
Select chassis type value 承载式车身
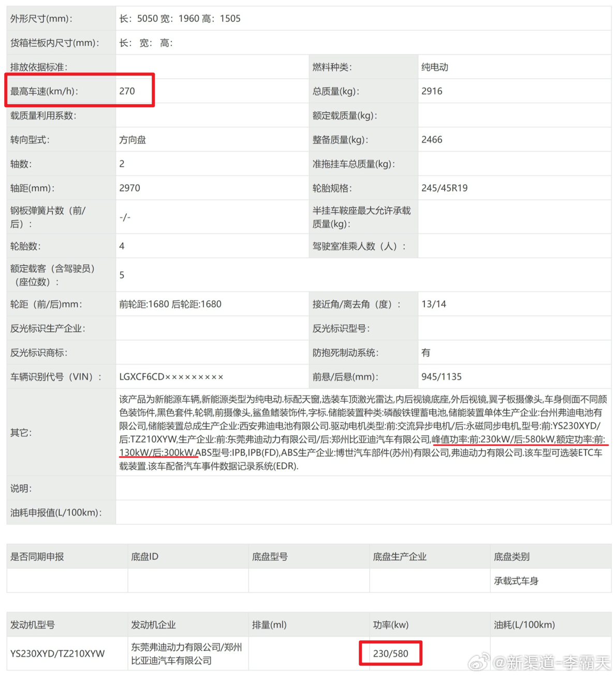[x=516, y=581]
